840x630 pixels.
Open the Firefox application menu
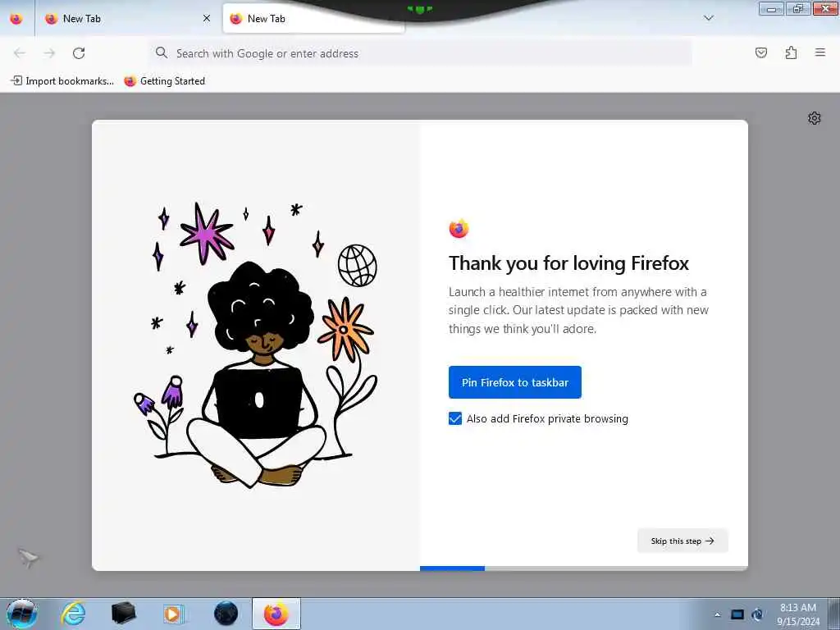pyautogui.click(x=820, y=52)
